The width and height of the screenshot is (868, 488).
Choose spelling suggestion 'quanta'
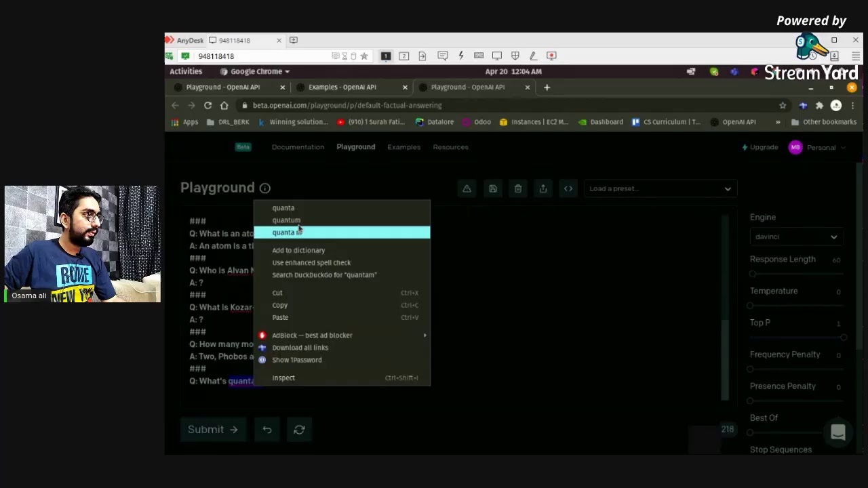pos(342,207)
